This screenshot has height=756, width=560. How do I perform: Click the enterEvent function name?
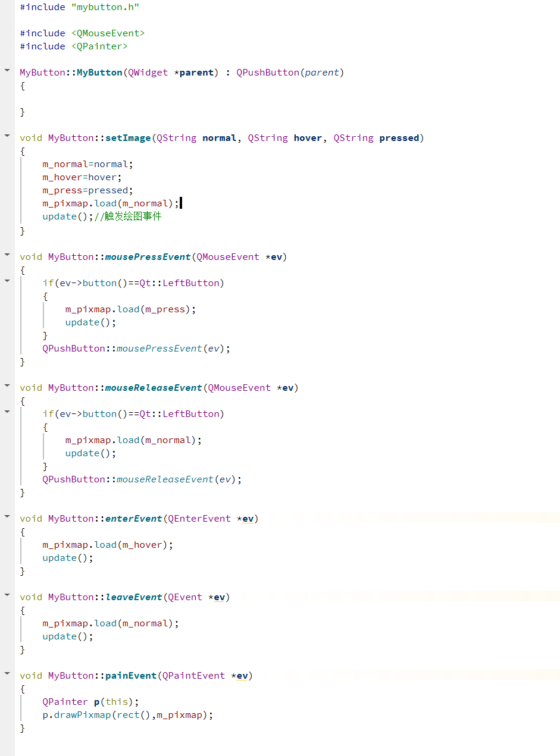point(134,519)
